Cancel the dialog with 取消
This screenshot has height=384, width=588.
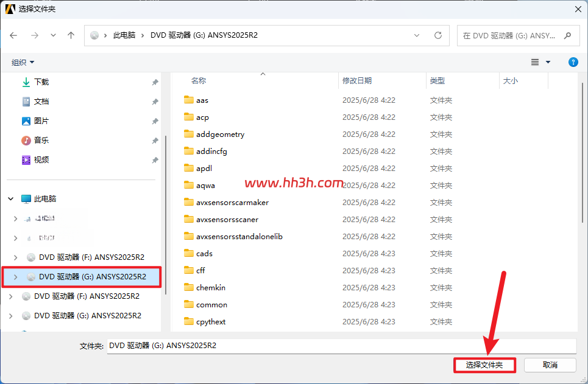pyautogui.click(x=550, y=365)
